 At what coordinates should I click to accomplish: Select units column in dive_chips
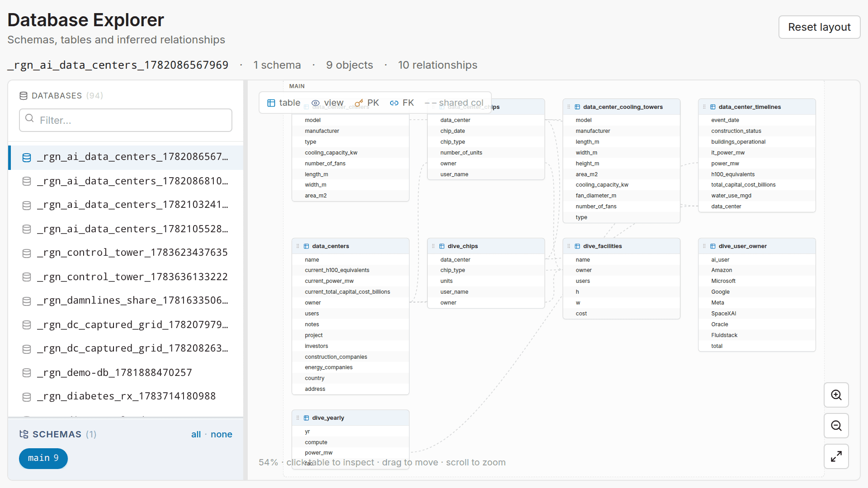pyautogui.click(x=486, y=281)
